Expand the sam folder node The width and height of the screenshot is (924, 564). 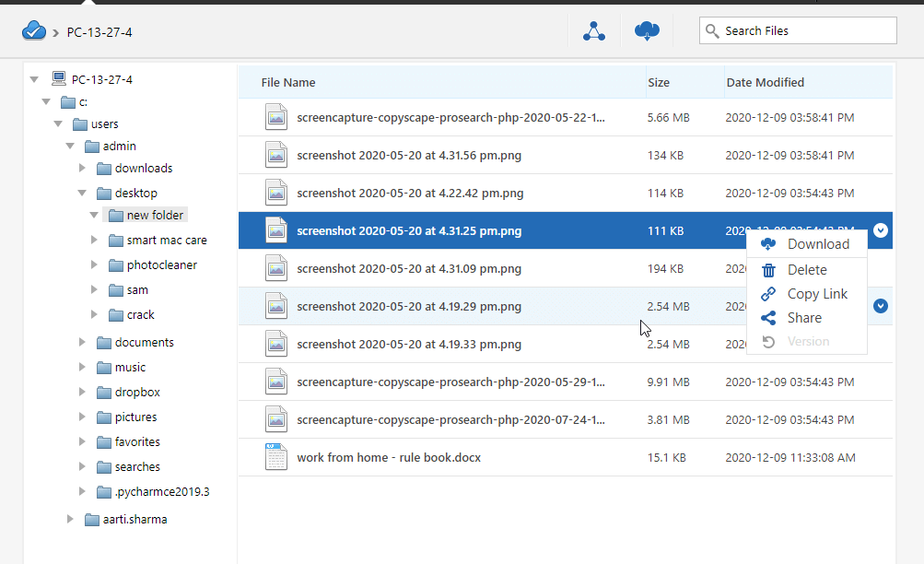coord(94,289)
